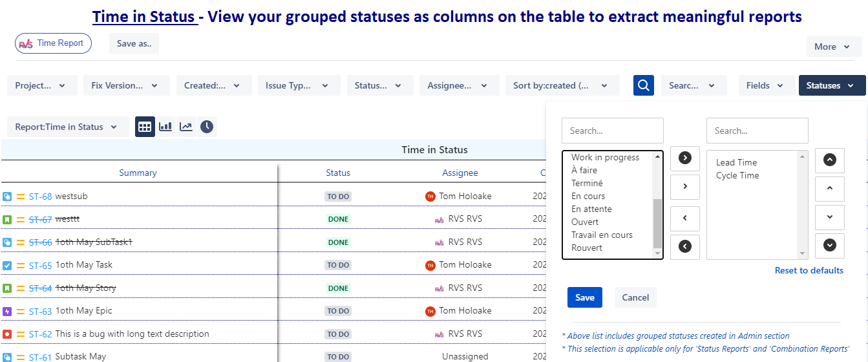Click the Save button in Statuses panel
This screenshot has height=362, width=868.
coord(585,297)
